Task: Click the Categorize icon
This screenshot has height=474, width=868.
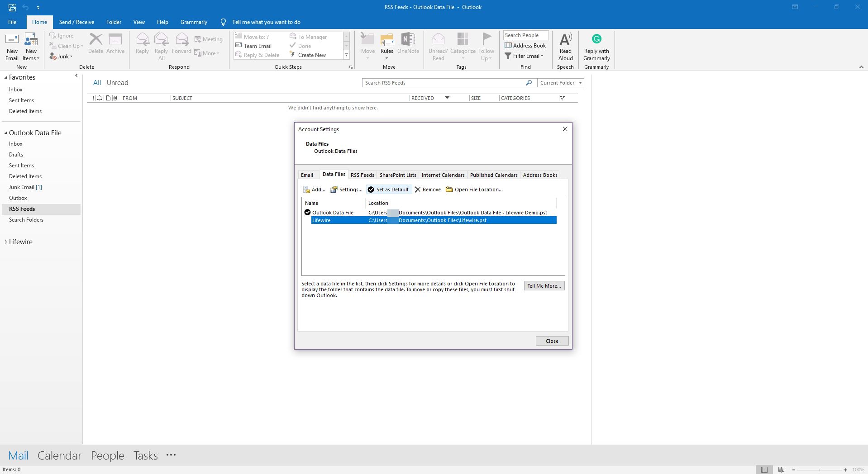Action: point(463,39)
